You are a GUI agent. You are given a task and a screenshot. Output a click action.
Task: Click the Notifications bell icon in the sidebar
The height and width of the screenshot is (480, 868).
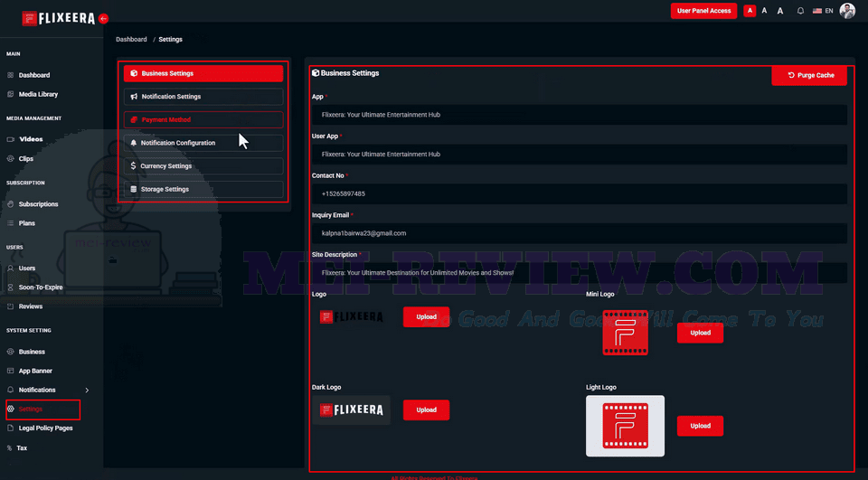[x=11, y=391]
